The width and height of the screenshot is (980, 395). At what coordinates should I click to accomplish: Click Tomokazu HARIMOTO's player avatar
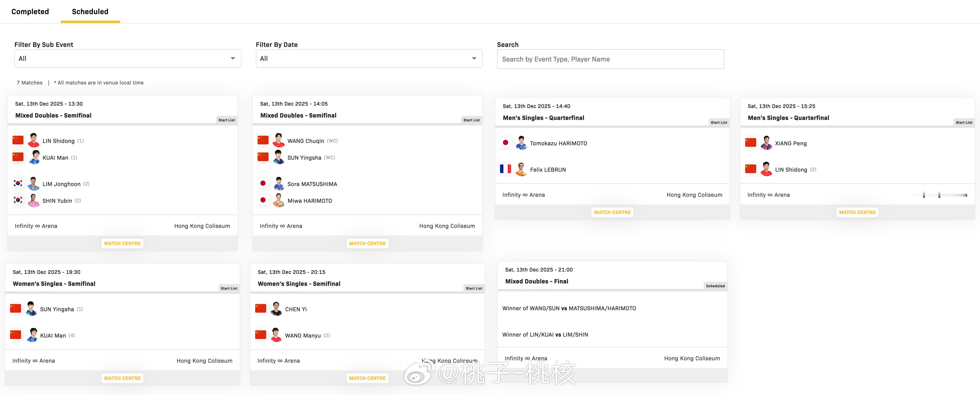[521, 143]
